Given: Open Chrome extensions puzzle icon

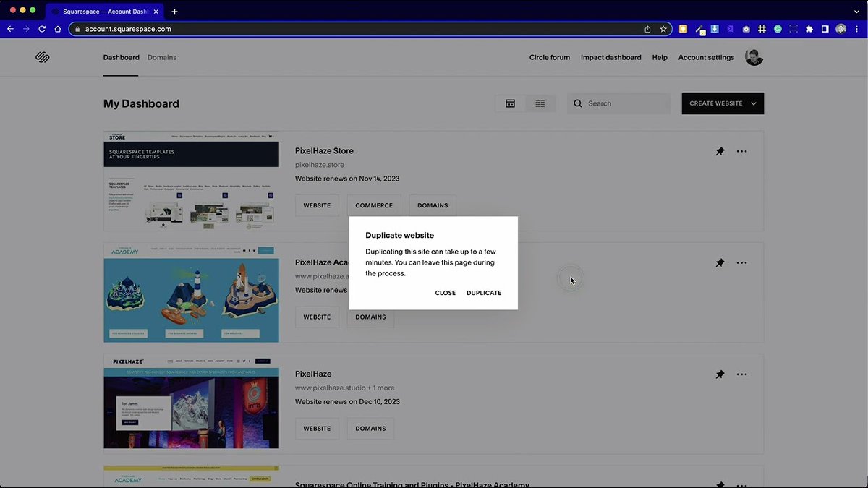Looking at the screenshot, I should point(809,29).
